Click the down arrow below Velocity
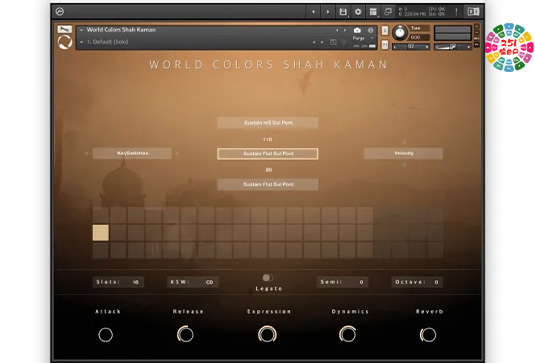Image resolution: width=535 pixels, height=363 pixels. [x=404, y=165]
